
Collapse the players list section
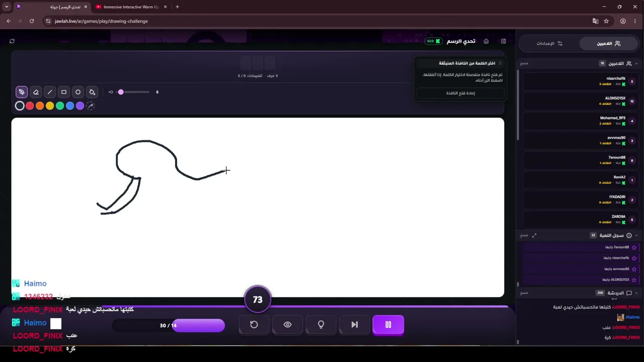(636, 64)
